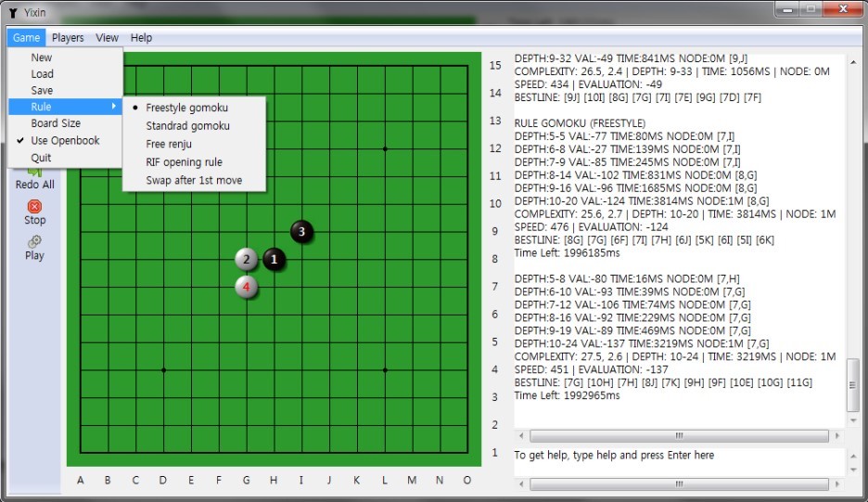The height and width of the screenshot is (502, 868).
Task: Toggle the Use Openbook option
Action: pos(65,140)
